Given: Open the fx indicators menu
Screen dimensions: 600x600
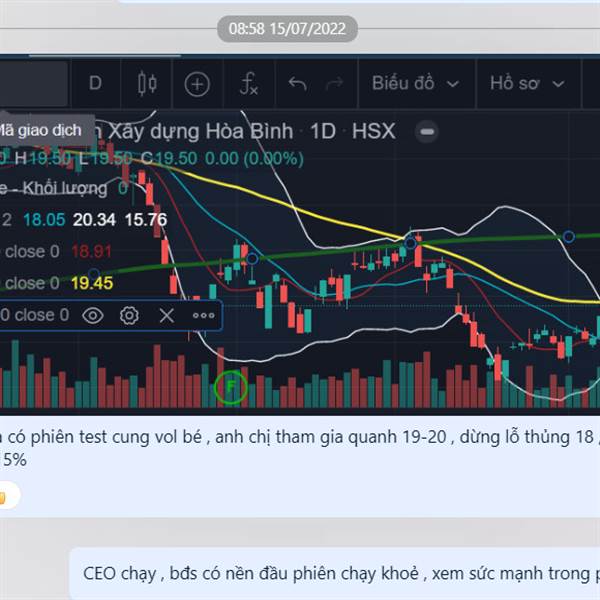Looking at the screenshot, I should [x=249, y=84].
